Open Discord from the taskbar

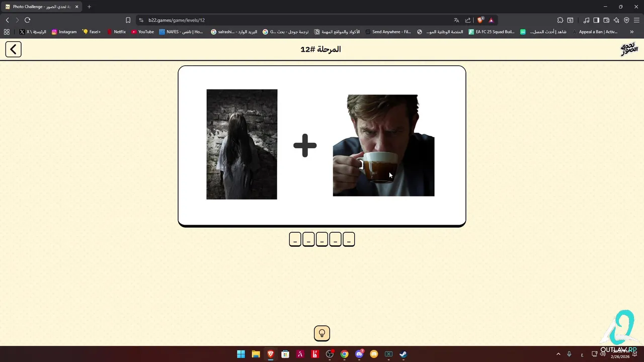pyautogui.click(x=359, y=354)
